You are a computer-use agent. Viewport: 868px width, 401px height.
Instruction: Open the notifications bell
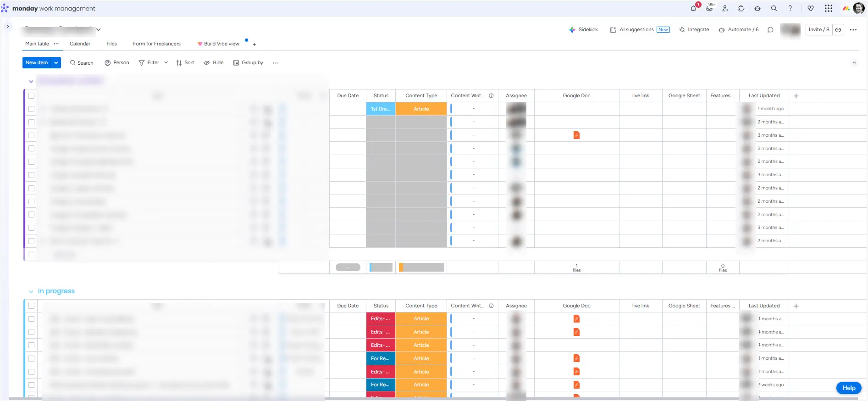[693, 9]
